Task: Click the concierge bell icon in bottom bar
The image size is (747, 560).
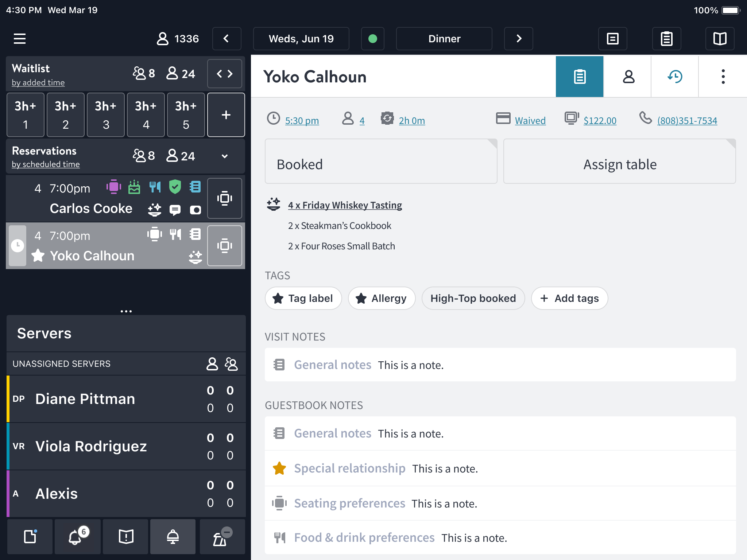Action: (173, 537)
